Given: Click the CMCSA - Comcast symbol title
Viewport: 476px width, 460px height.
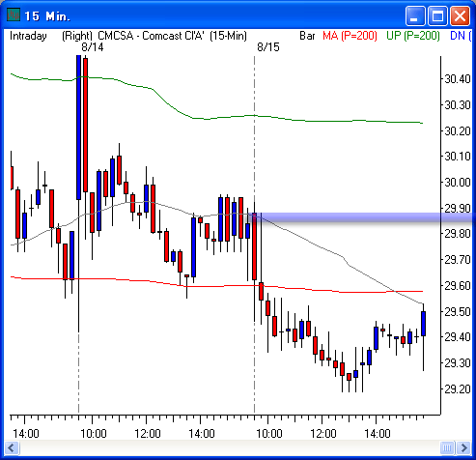Looking at the screenshot, I should [151, 36].
